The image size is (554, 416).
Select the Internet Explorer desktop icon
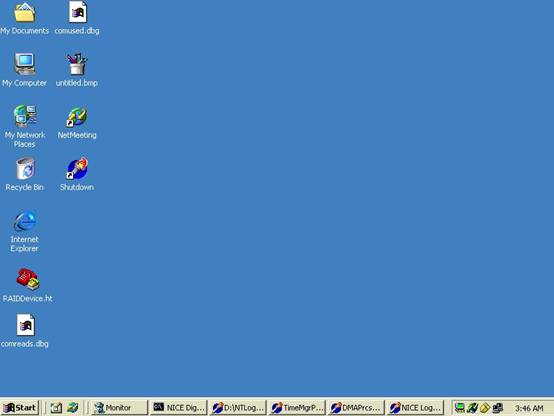pyautogui.click(x=25, y=221)
